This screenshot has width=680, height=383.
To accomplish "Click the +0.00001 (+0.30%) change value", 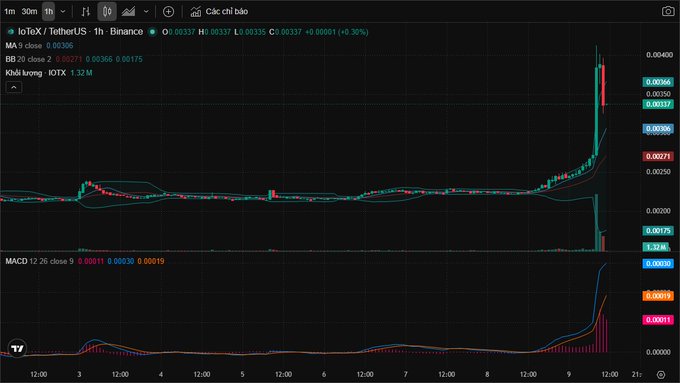I will 337,32.
